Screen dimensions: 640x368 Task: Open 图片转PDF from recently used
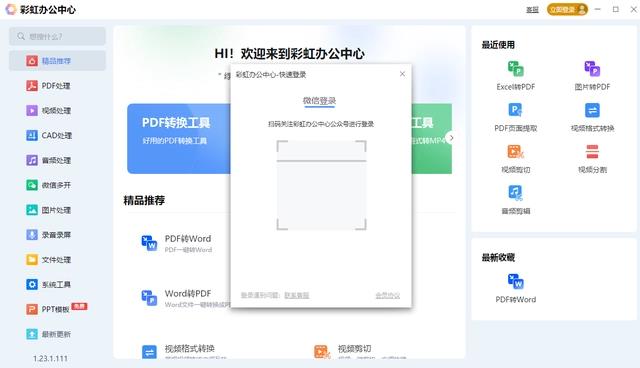click(x=592, y=75)
